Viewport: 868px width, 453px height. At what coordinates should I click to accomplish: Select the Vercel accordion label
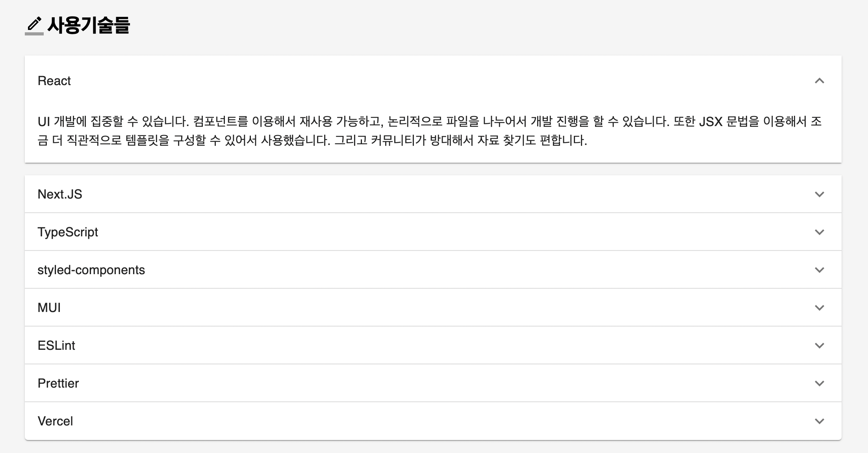pyautogui.click(x=56, y=421)
